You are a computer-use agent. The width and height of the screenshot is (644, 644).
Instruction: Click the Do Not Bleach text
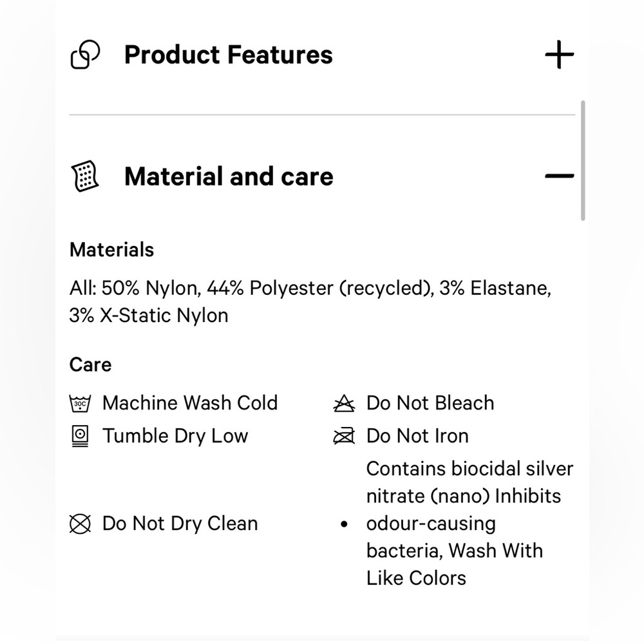pyautogui.click(x=430, y=403)
